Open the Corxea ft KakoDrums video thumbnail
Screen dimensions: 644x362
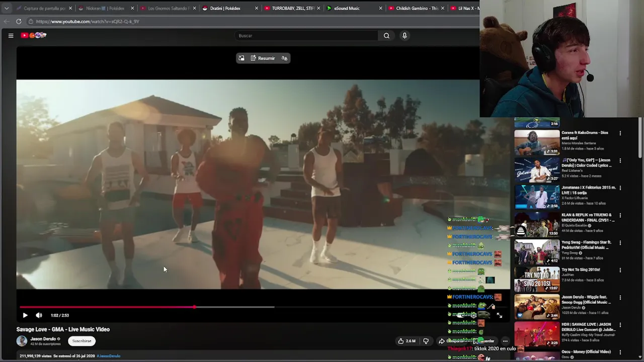pyautogui.click(x=537, y=142)
